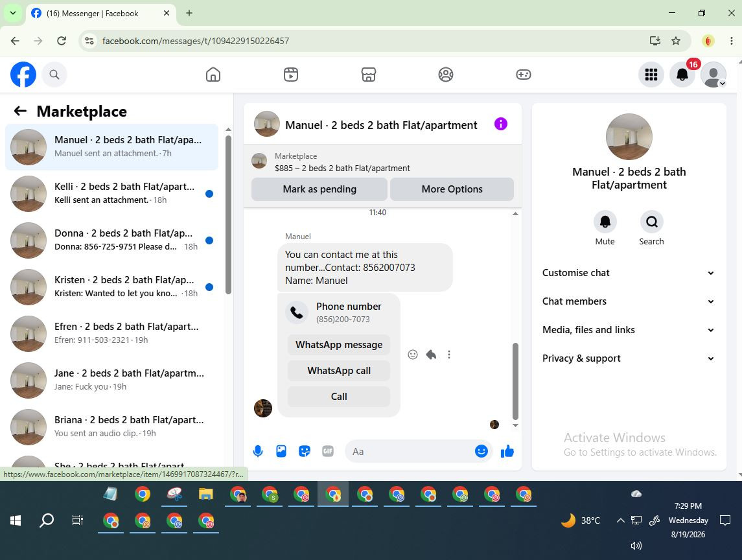This screenshot has width=742, height=560.
Task: Click the Call button
Action: [x=339, y=396]
